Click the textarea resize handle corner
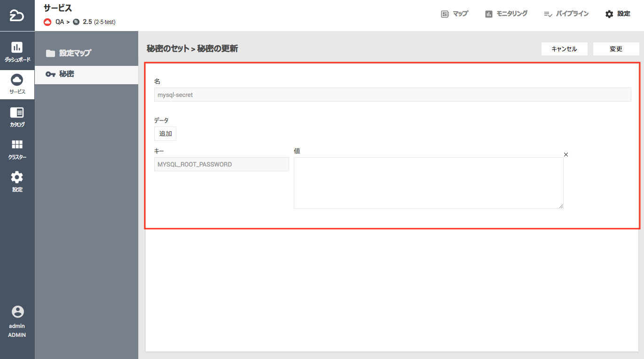 [x=561, y=206]
